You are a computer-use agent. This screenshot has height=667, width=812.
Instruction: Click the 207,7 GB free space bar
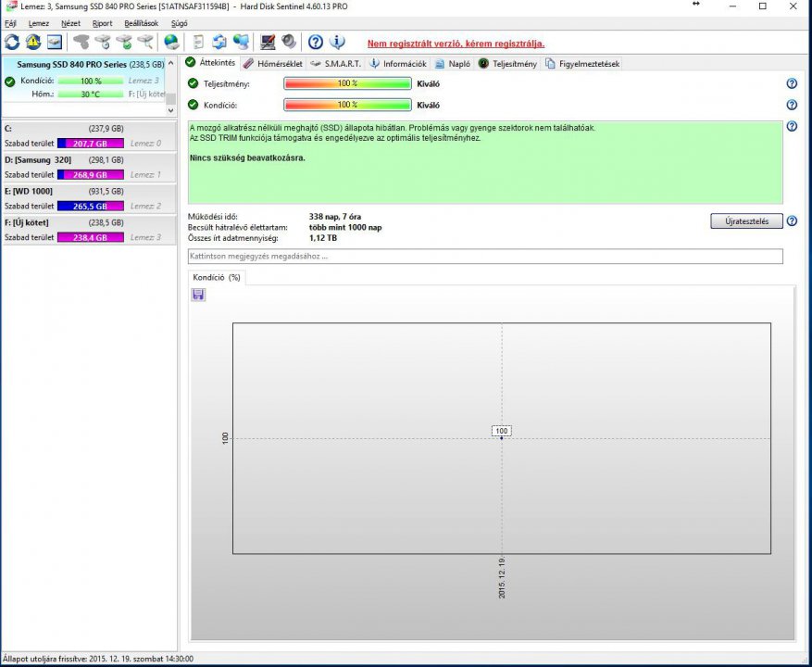point(91,144)
